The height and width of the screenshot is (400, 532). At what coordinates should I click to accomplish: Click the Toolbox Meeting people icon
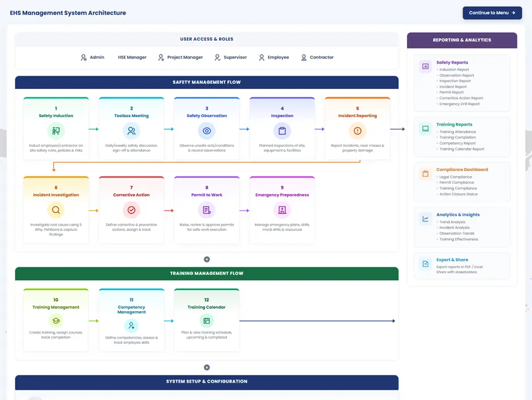[x=131, y=131]
